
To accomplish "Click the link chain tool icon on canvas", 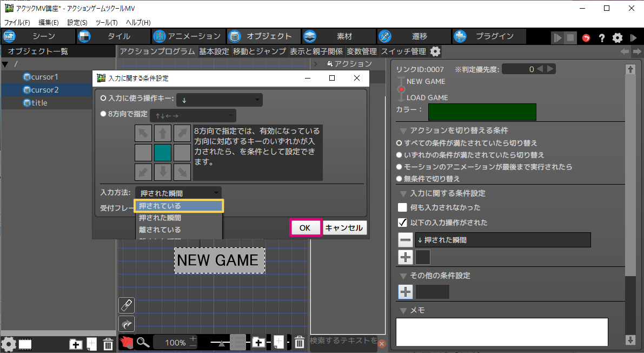I will point(126,305).
